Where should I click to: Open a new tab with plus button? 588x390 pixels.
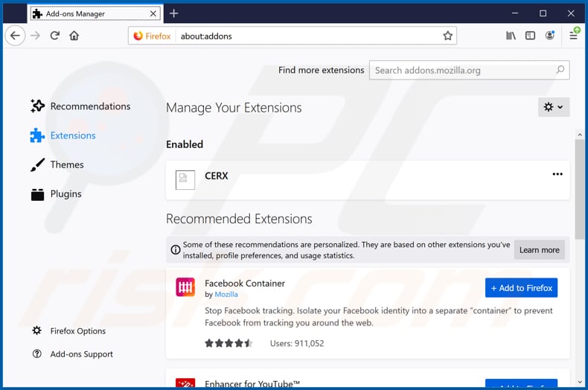(173, 13)
